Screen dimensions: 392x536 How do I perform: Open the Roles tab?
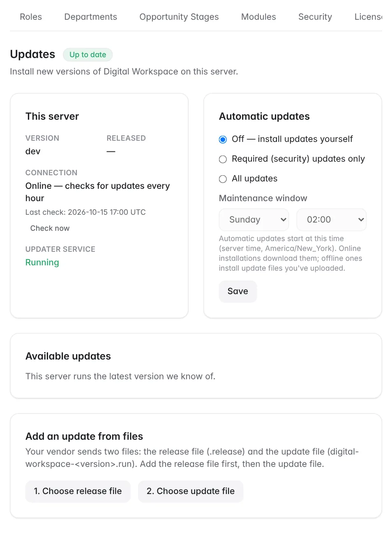[x=31, y=17]
